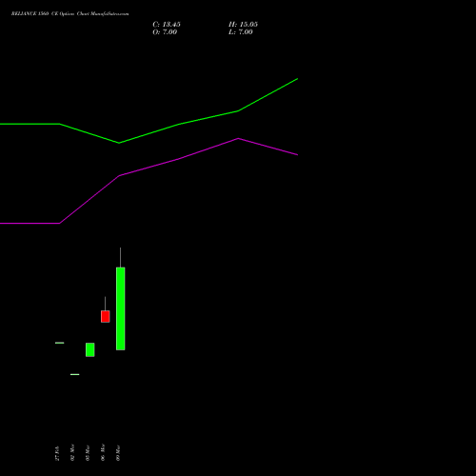Select the low value L: 7.00
This screenshot has height=476, width=476.
pyautogui.click(x=241, y=32)
